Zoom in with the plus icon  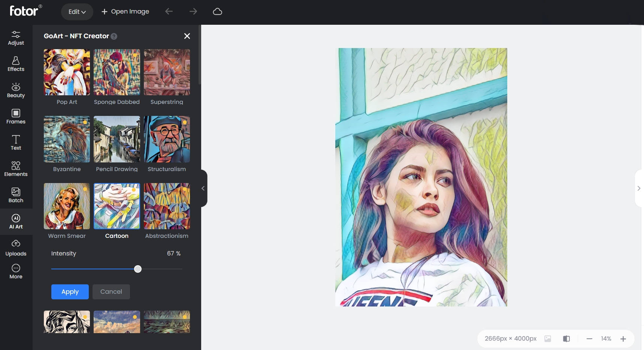[x=623, y=339]
